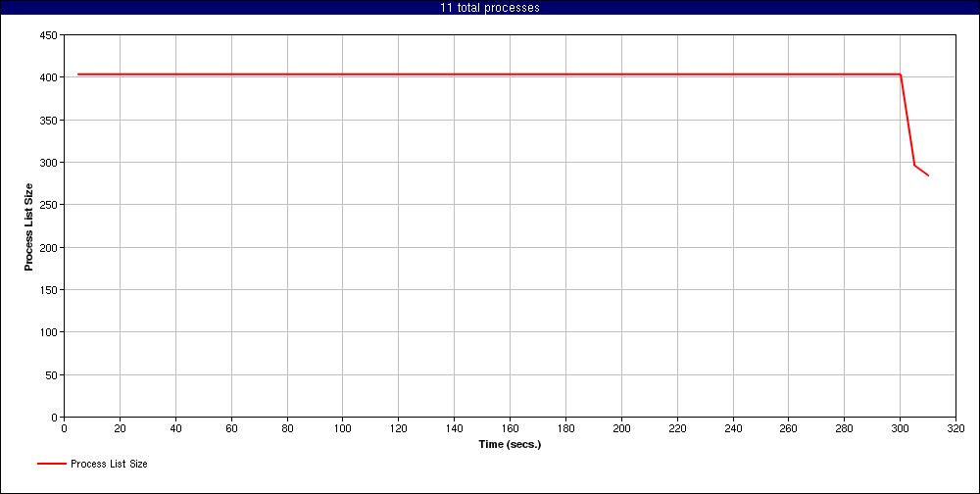Image resolution: width=980 pixels, height=494 pixels.
Task: Click the 160 tick label on x-axis
Action: point(510,429)
